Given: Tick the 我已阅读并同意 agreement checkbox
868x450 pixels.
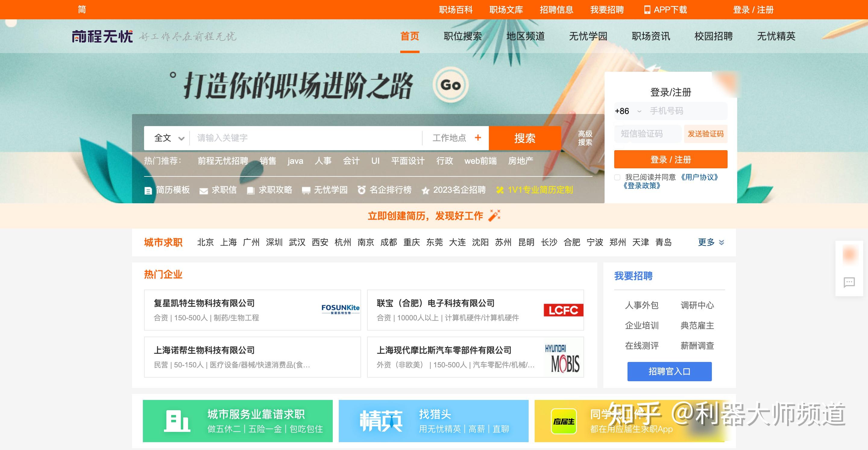Looking at the screenshot, I should (x=617, y=177).
